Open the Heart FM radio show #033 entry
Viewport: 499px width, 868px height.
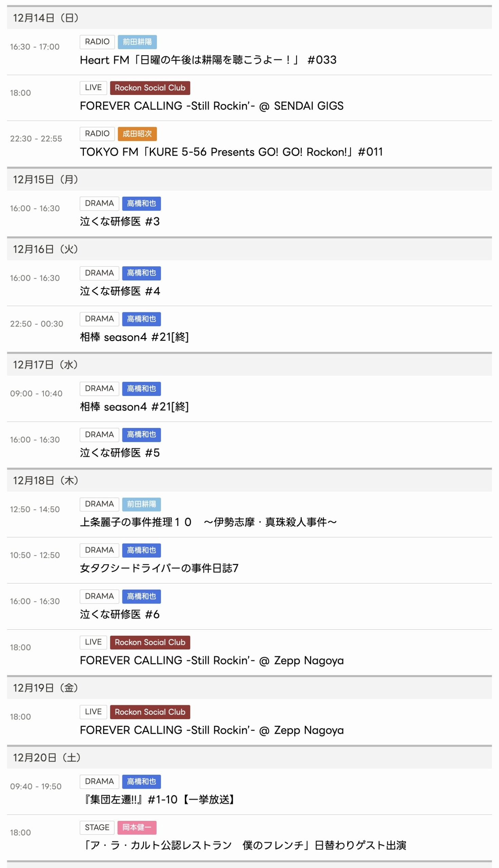208,60
